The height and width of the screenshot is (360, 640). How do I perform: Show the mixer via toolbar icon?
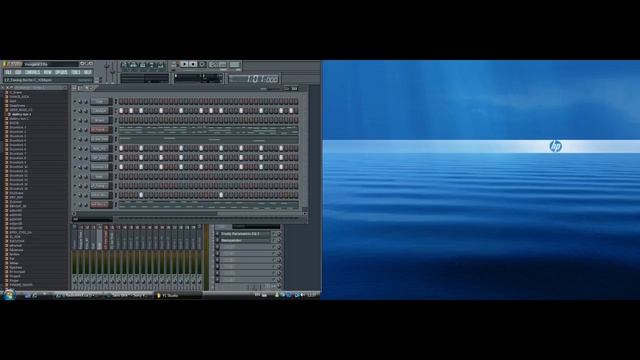[x=160, y=64]
